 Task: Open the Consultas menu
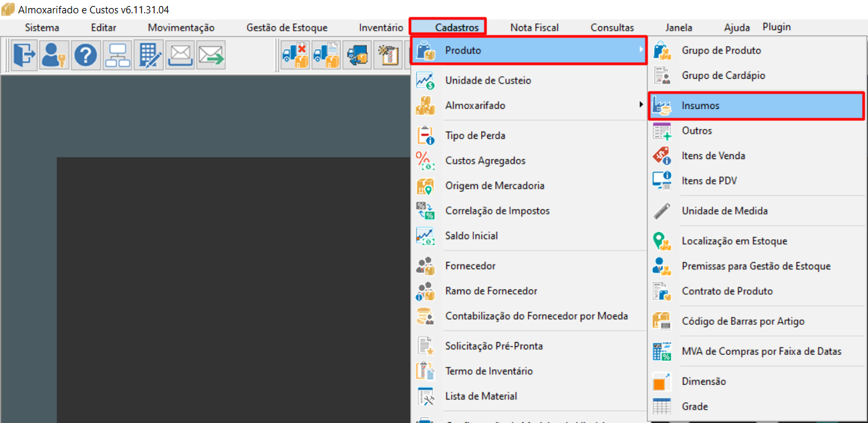(x=612, y=27)
